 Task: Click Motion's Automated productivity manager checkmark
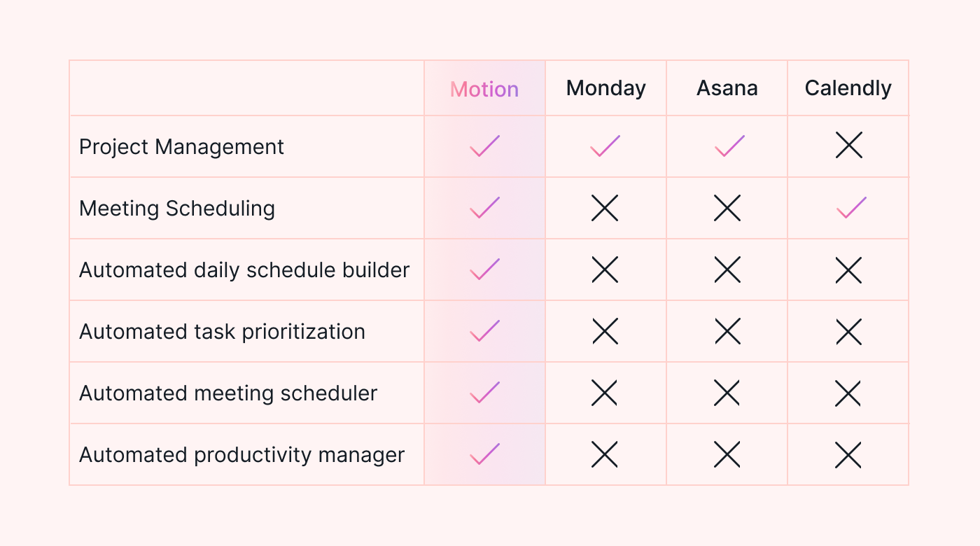click(484, 454)
